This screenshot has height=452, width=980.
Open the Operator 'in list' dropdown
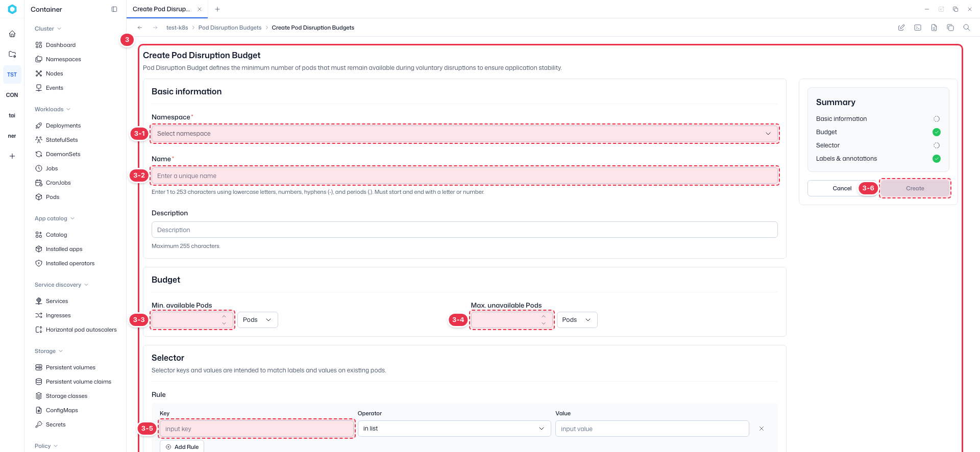coord(454,429)
